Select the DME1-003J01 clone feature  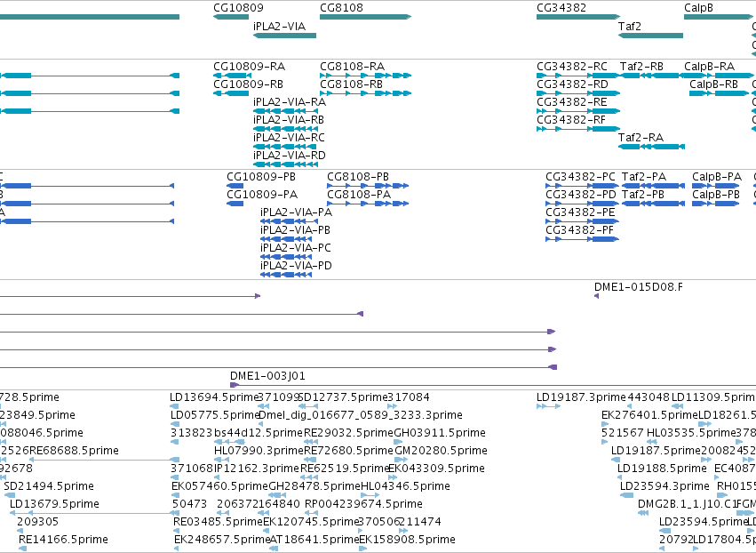pyautogui.click(x=267, y=376)
